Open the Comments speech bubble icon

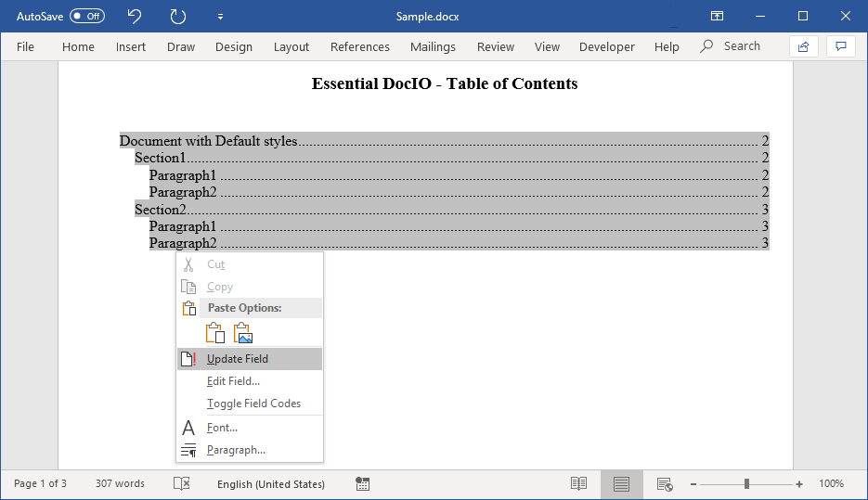coord(841,46)
